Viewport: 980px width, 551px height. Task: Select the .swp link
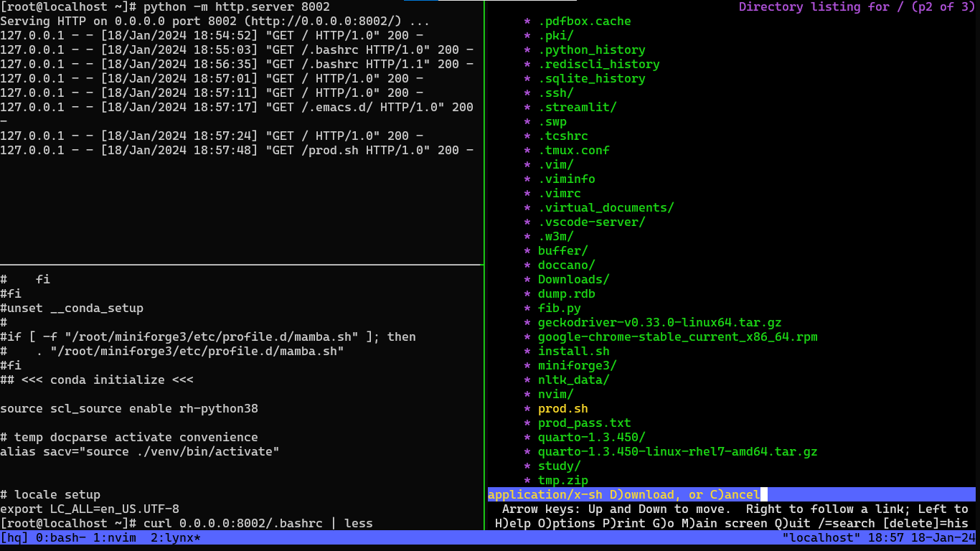click(552, 122)
